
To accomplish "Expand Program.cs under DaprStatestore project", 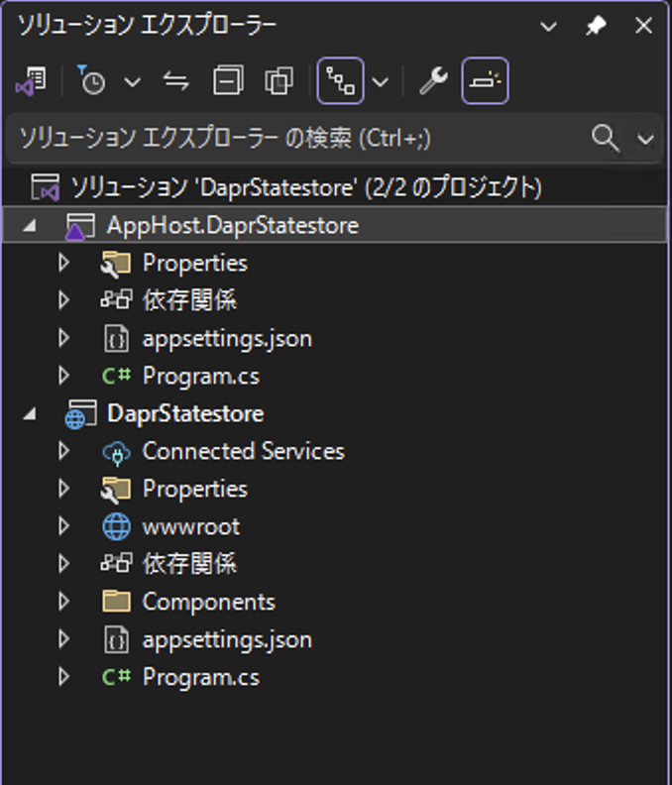I will point(63,677).
